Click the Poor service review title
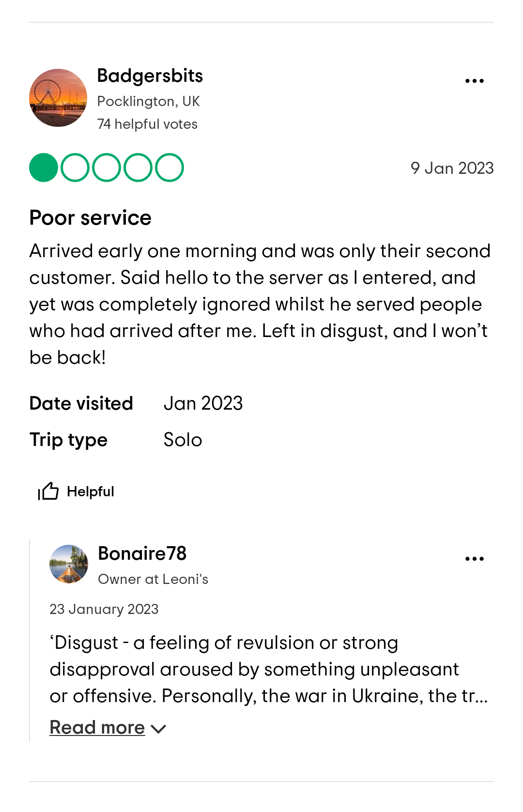 tap(91, 218)
